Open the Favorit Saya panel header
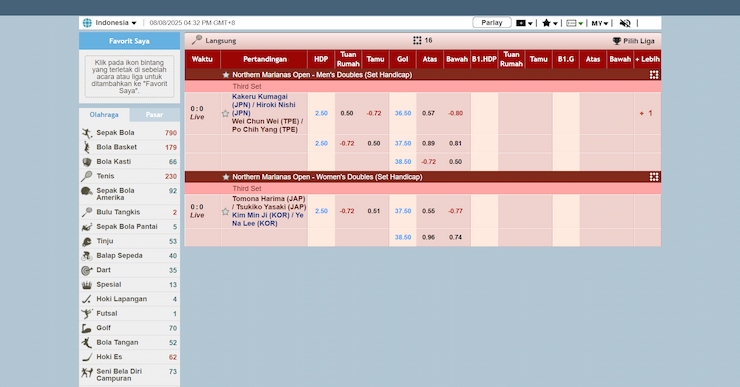The height and width of the screenshot is (387, 740). [129, 41]
